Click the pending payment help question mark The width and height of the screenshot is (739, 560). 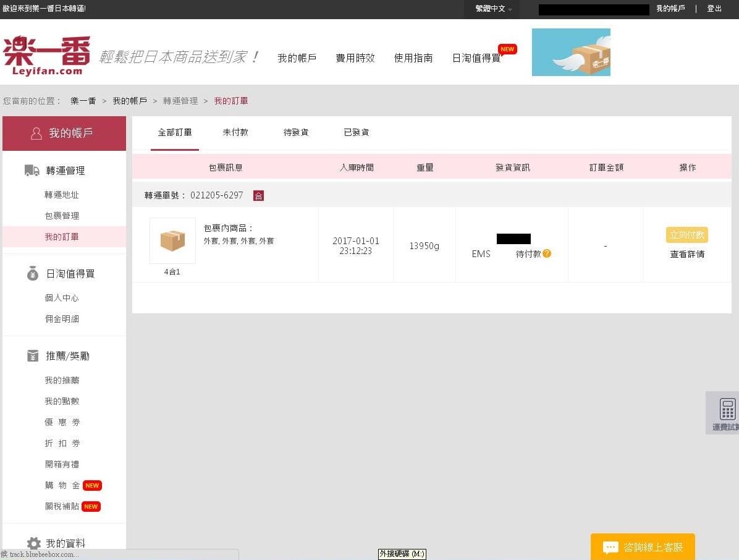tap(547, 253)
